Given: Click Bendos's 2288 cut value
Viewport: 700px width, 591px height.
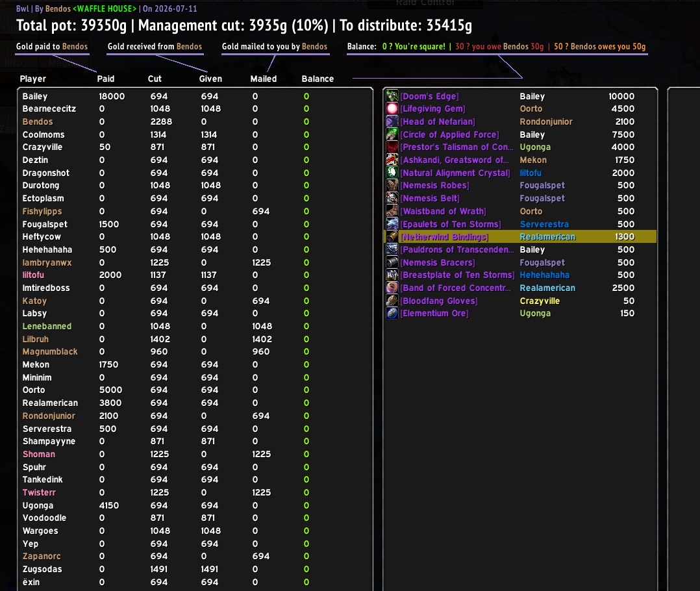Looking at the screenshot, I should pos(161,122).
